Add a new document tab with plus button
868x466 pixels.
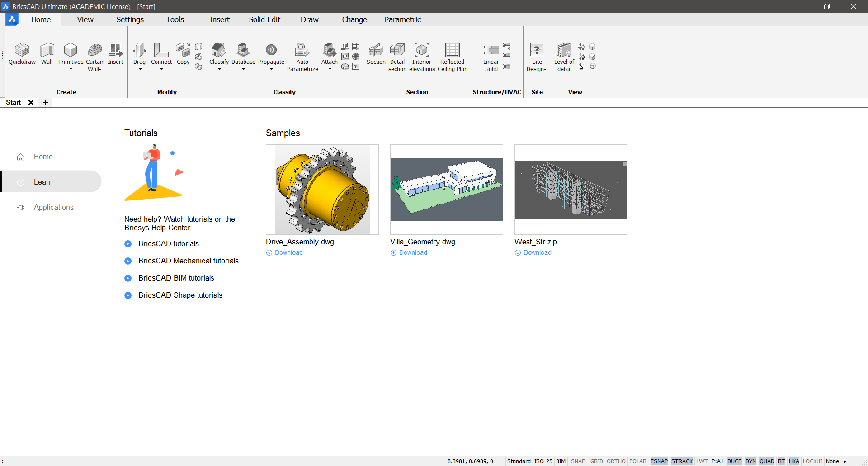(45, 103)
